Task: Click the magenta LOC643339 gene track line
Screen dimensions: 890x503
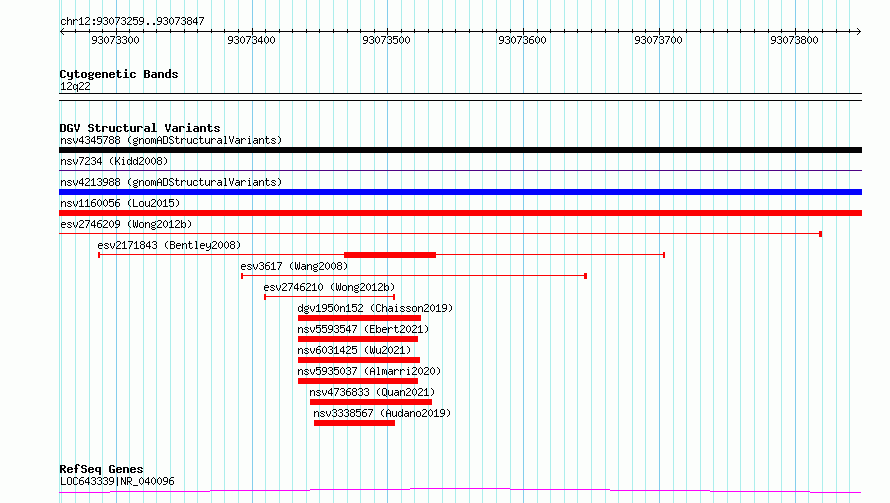Action: coord(460,491)
